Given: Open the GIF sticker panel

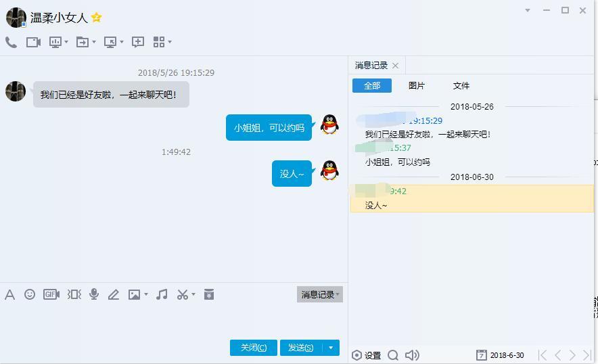Looking at the screenshot, I should [51, 294].
